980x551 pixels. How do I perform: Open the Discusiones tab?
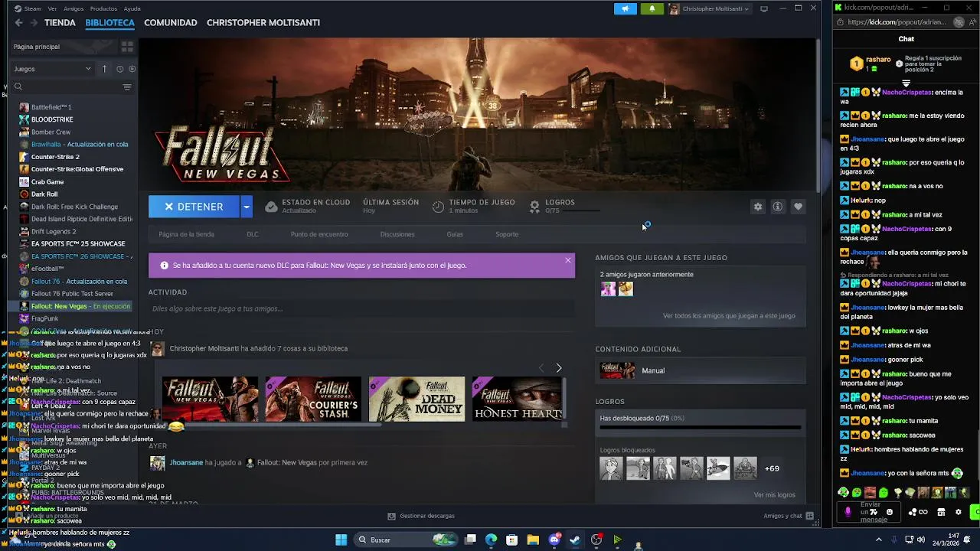tap(397, 234)
